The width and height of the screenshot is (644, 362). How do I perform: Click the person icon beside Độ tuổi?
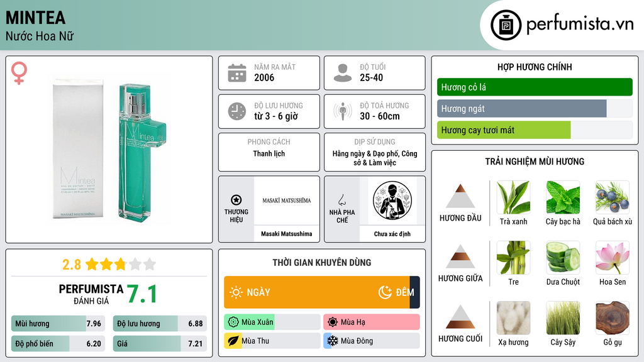343,73
